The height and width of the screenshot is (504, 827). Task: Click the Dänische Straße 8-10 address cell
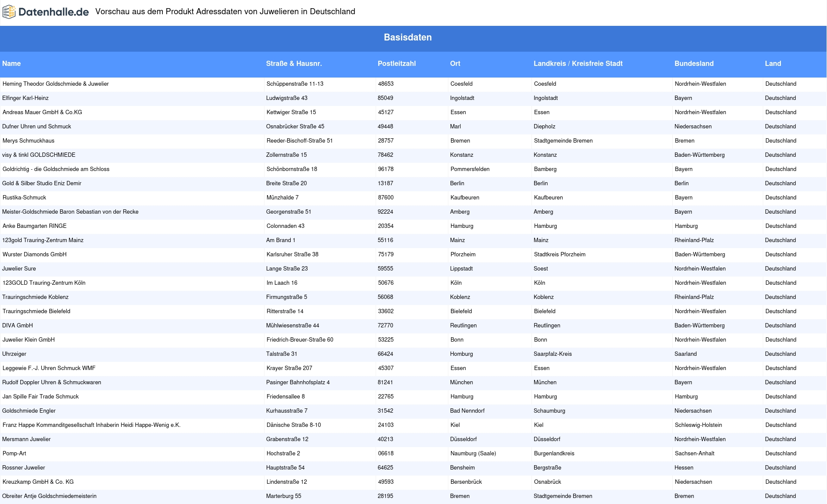click(x=293, y=425)
